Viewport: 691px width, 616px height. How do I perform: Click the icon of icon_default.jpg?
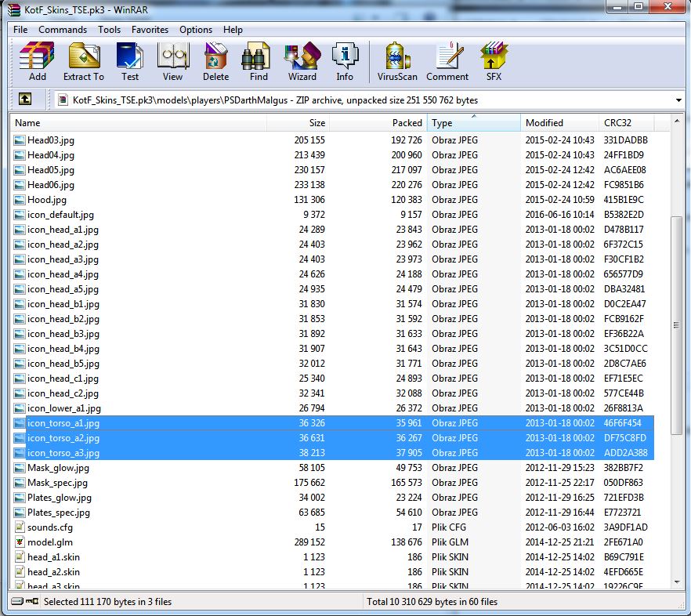(20, 215)
